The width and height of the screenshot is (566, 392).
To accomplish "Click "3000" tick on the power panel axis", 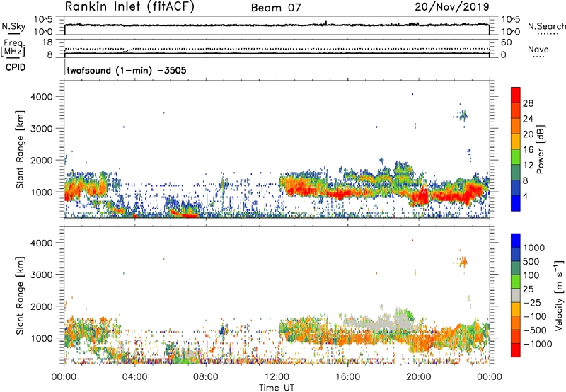I will tap(41, 129).
